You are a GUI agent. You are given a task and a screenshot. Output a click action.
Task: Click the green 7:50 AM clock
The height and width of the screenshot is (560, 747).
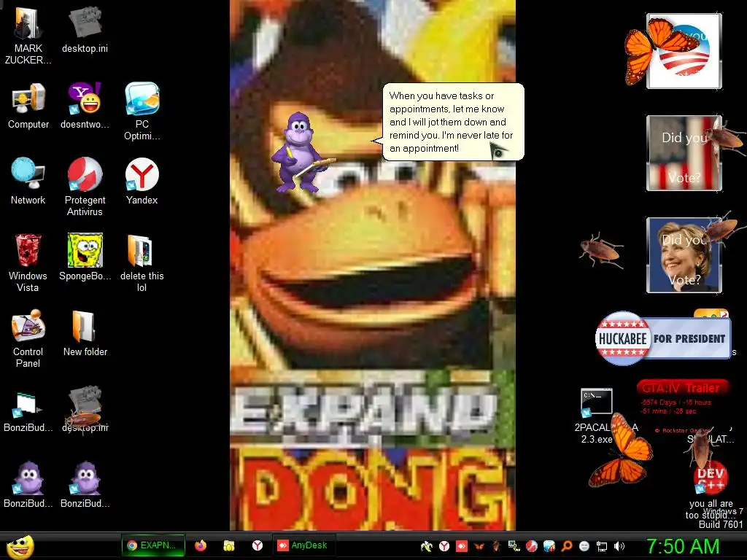click(682, 546)
